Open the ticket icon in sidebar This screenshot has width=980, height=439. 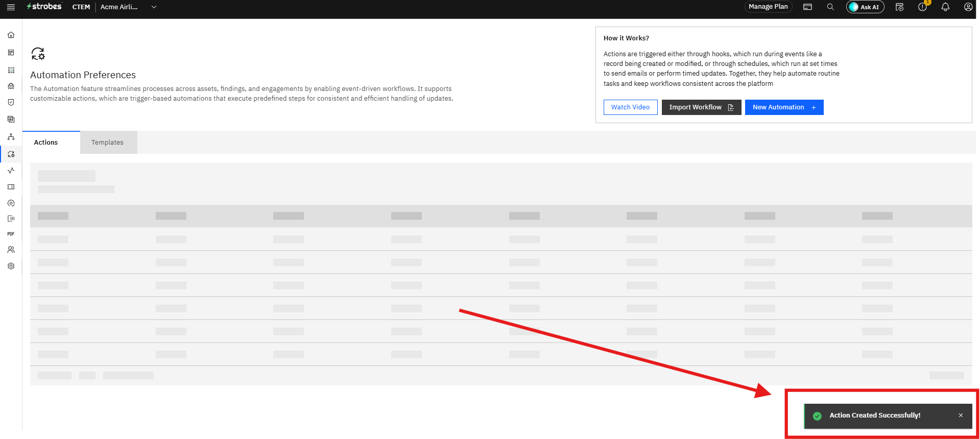click(11, 187)
